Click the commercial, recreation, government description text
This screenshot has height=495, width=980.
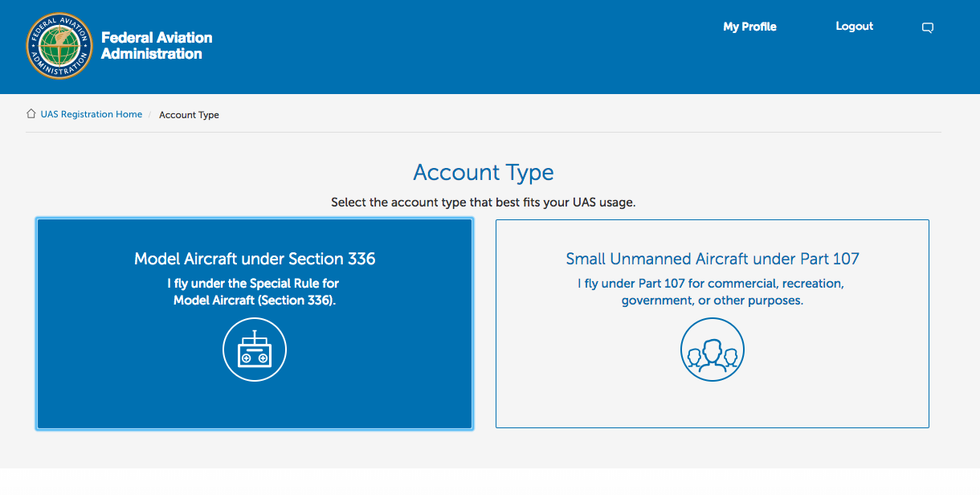(x=712, y=291)
